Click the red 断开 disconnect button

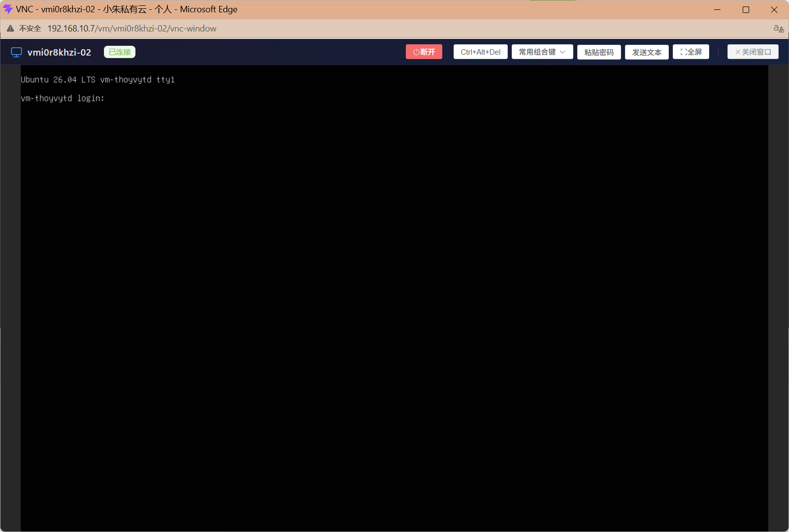pos(424,52)
